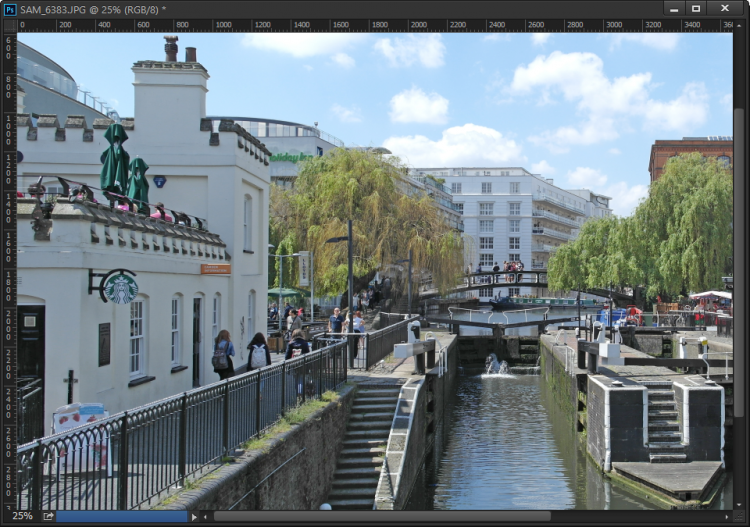Click the SAM_6383.JPG title bar text
This screenshot has height=527, width=750.
[x=92, y=9]
